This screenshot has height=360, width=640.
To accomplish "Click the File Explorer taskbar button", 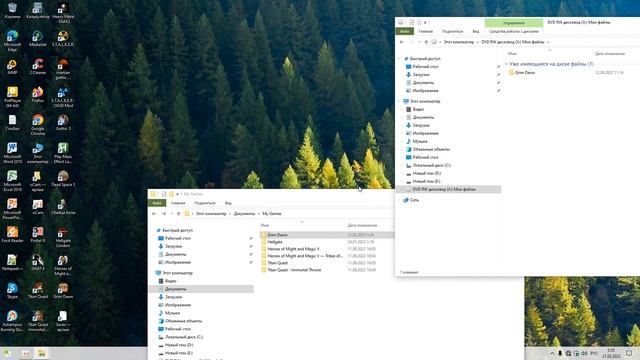I will click(42, 353).
